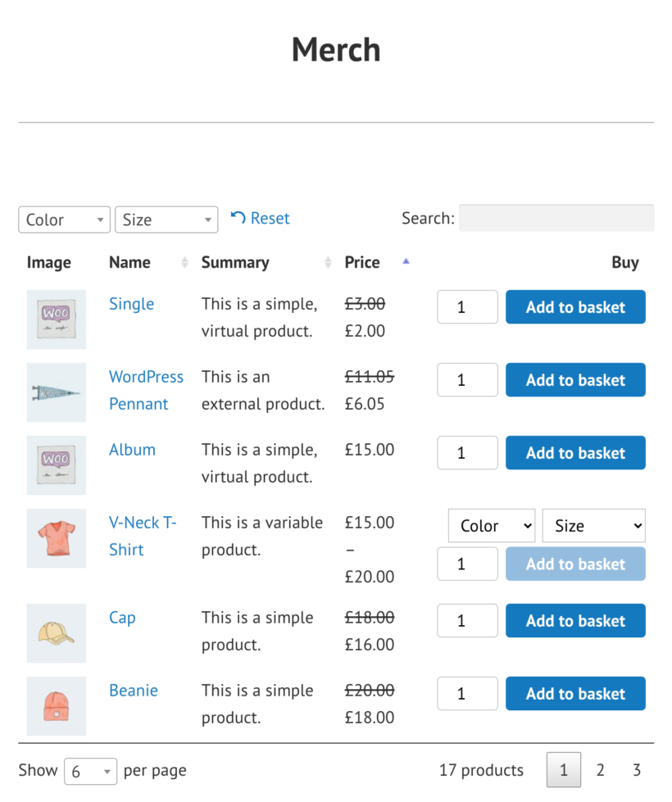Open the Single product thumbnail image
This screenshot has height=802, width=672.
(x=56, y=319)
